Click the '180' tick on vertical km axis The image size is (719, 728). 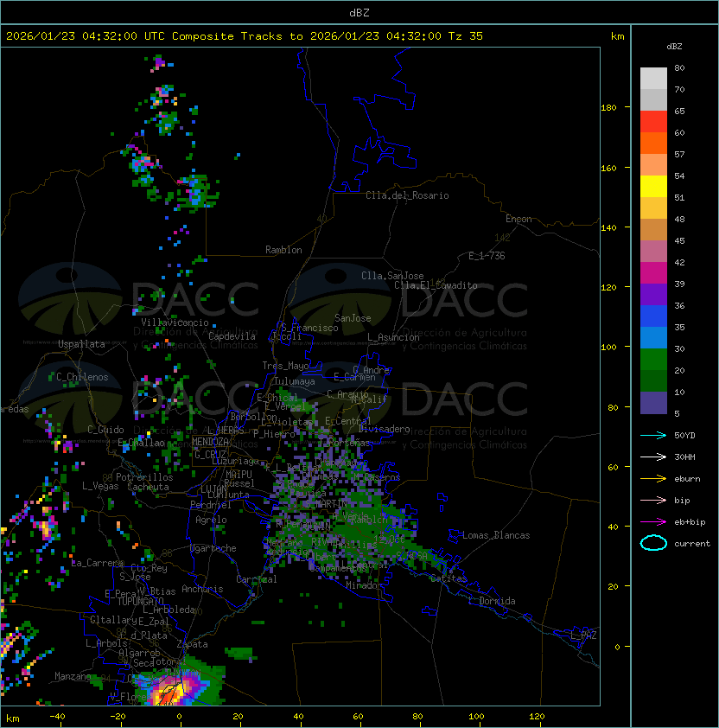point(608,108)
